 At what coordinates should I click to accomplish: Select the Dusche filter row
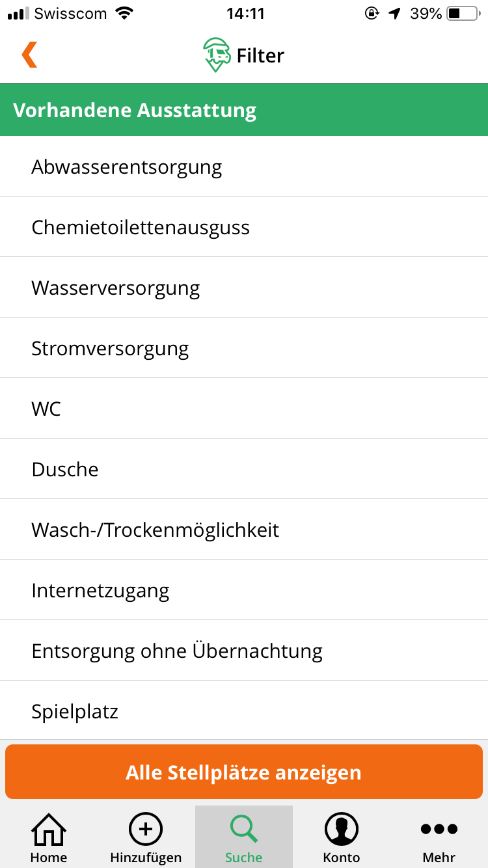(244, 469)
